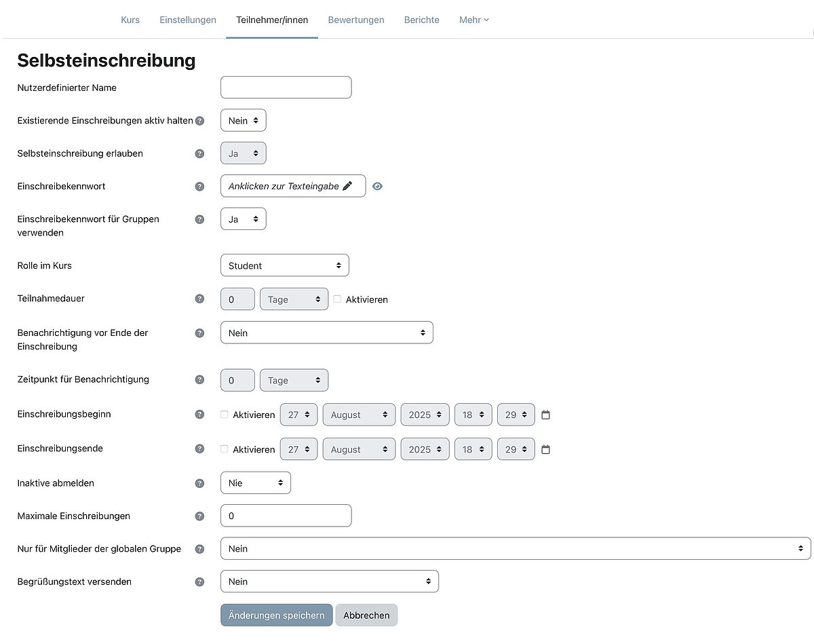The image size is (814, 644).
Task: Open Einschreibungsbeginn day 27 dropdown
Action: tap(298, 415)
